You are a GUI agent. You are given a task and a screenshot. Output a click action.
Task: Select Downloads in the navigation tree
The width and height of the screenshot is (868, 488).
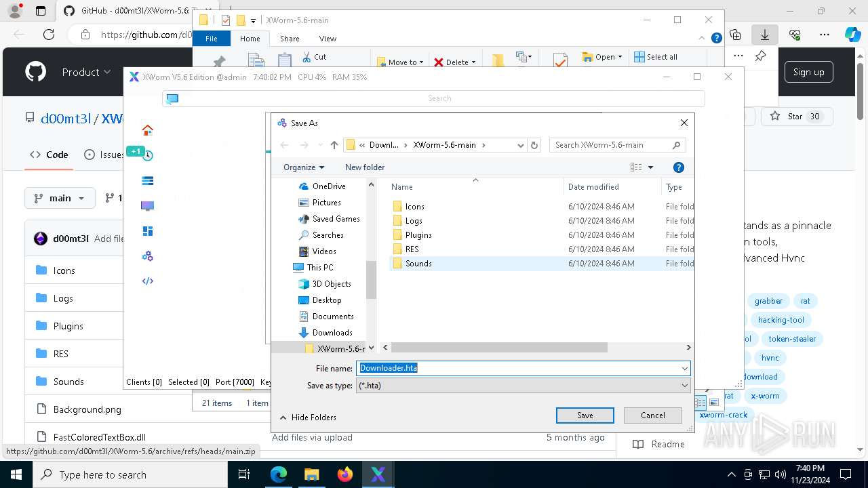coord(332,333)
